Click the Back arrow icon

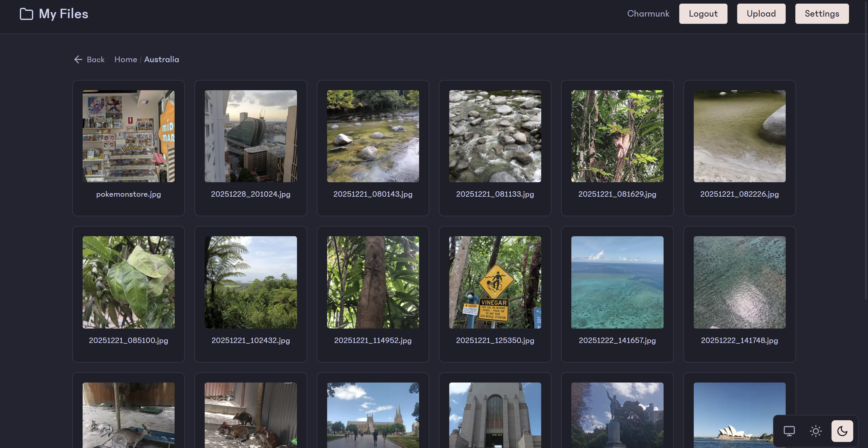click(x=78, y=60)
